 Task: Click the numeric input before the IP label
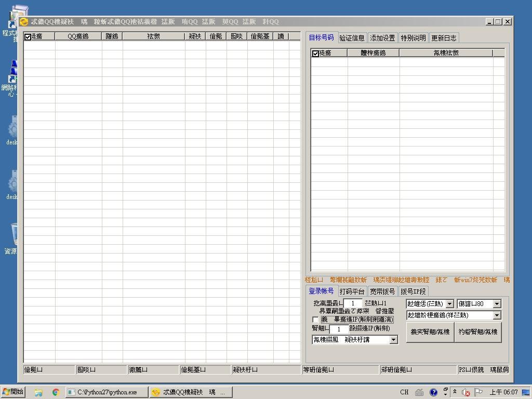pyautogui.click(x=339, y=329)
